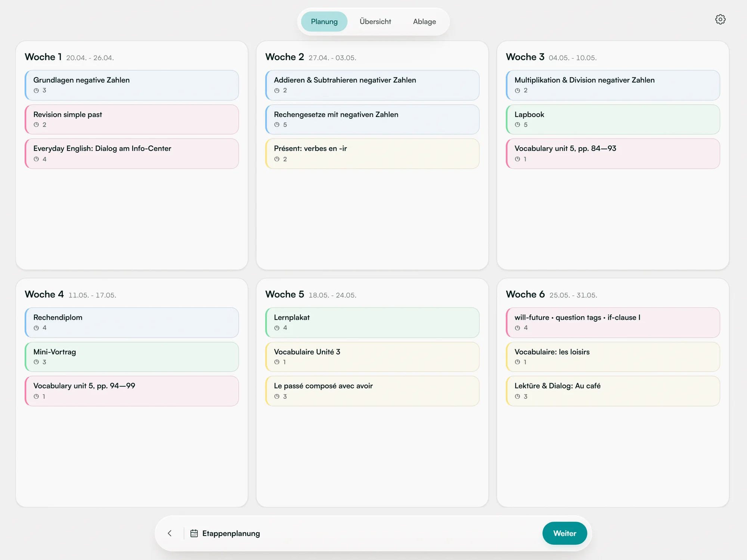
Task: Open Vocabulary unit 5, pp. 94—99 card
Action: (x=132, y=391)
